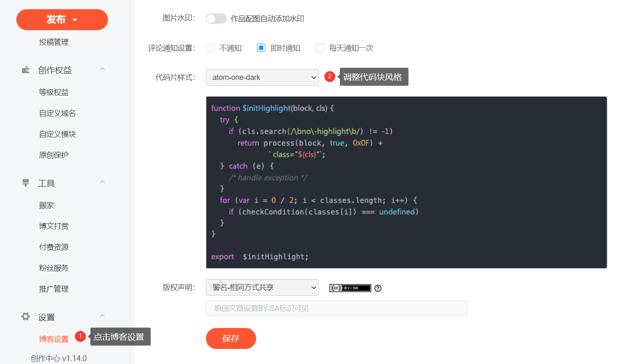Click the gear icon beside 设置
Screen dimensions: 632x364
pos(26,317)
